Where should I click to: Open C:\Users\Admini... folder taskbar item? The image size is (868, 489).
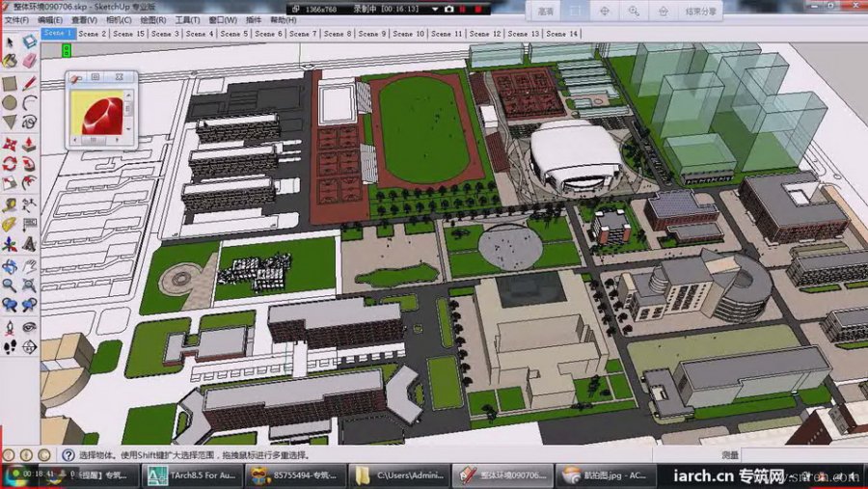coord(398,475)
